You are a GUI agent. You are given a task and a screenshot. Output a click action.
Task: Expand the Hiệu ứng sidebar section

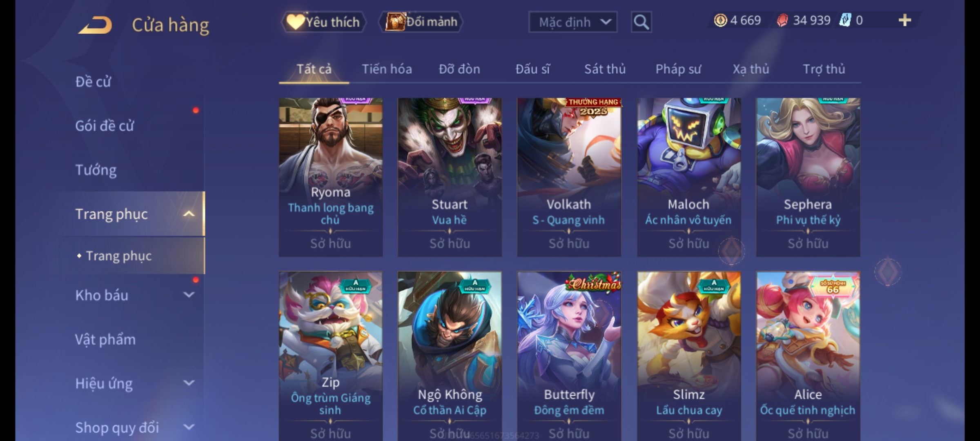pos(189,383)
